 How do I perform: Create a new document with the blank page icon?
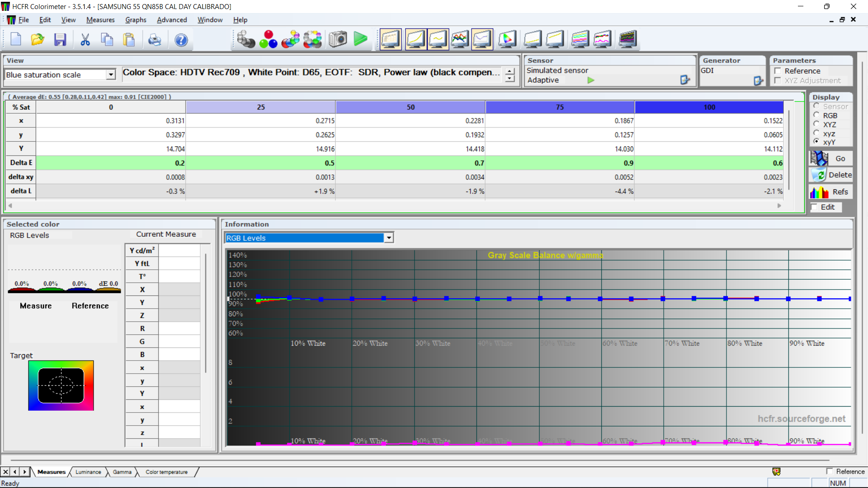16,40
